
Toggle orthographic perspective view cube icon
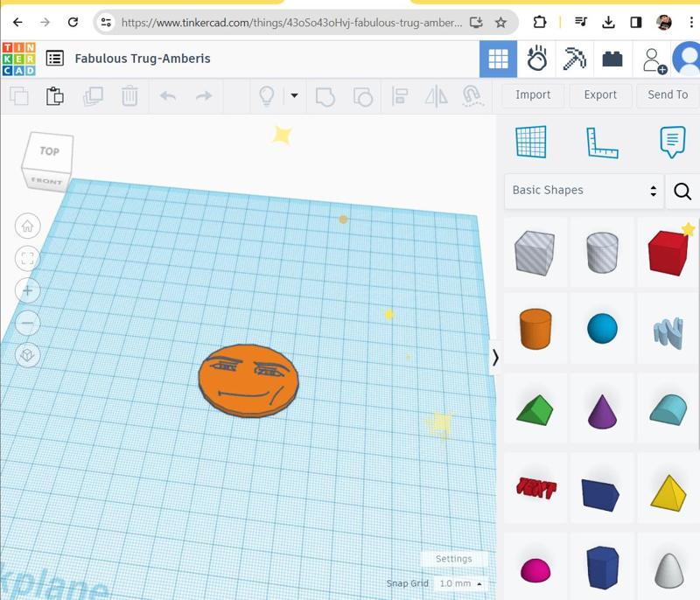28,355
